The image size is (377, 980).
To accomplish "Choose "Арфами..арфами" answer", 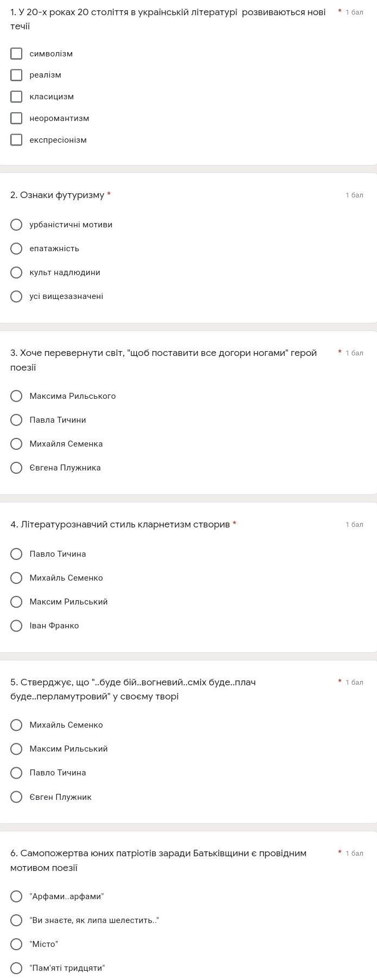I will [x=17, y=896].
